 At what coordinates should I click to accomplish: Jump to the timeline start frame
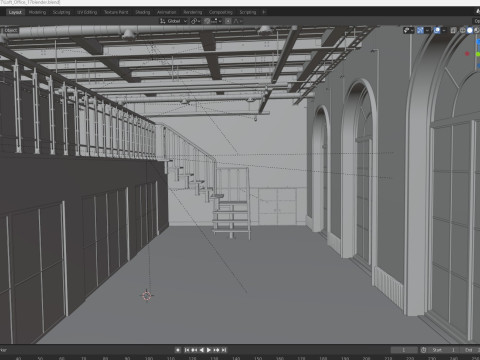[x=187, y=350]
